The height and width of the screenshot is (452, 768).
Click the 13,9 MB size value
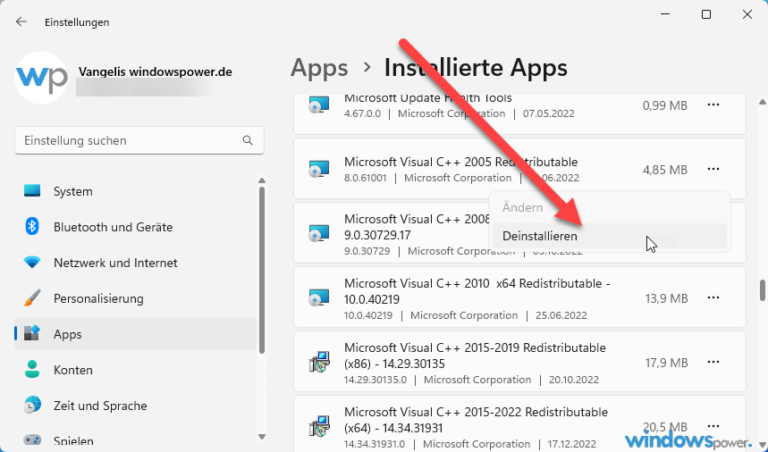click(666, 298)
